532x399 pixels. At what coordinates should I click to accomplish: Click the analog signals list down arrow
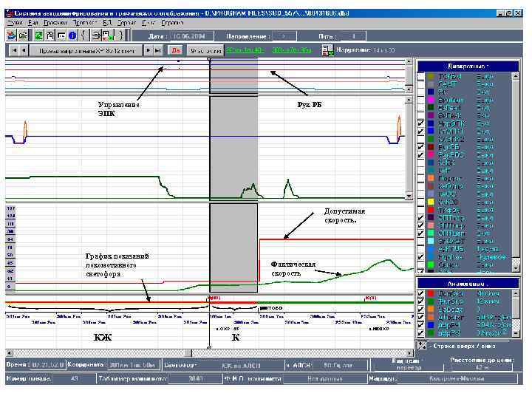[x=516, y=333]
